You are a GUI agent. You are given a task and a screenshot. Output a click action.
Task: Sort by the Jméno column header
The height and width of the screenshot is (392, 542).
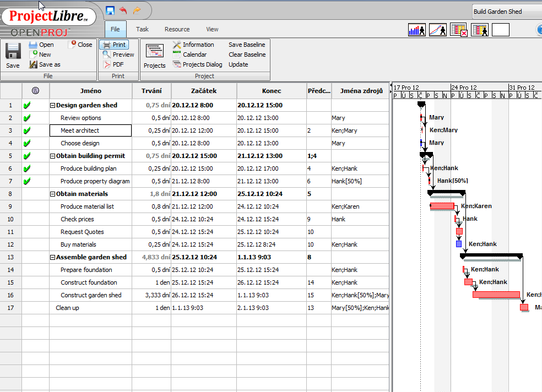91,91
